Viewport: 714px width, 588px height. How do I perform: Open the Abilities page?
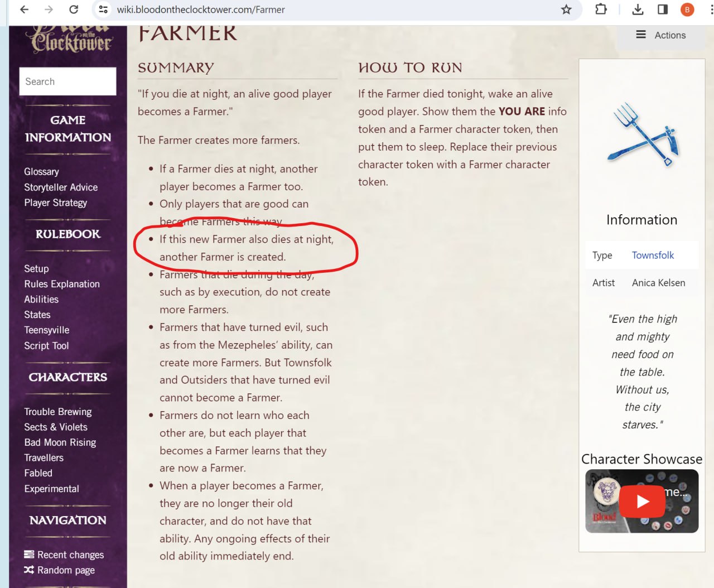coord(41,299)
